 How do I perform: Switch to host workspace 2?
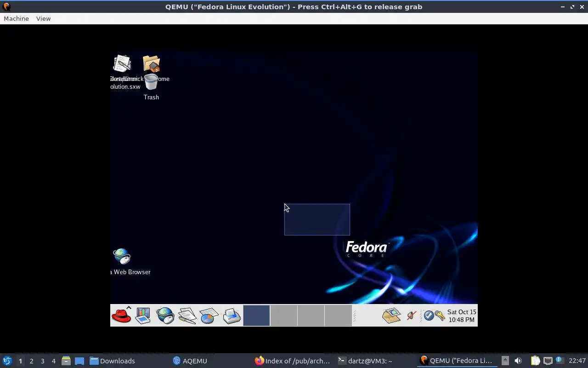pos(31,361)
